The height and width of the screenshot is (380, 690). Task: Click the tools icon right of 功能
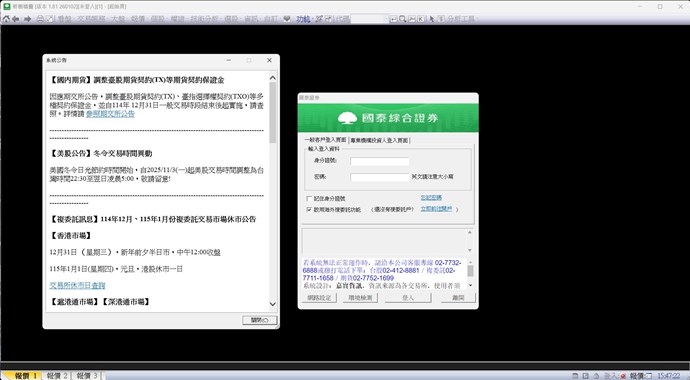(x=319, y=19)
